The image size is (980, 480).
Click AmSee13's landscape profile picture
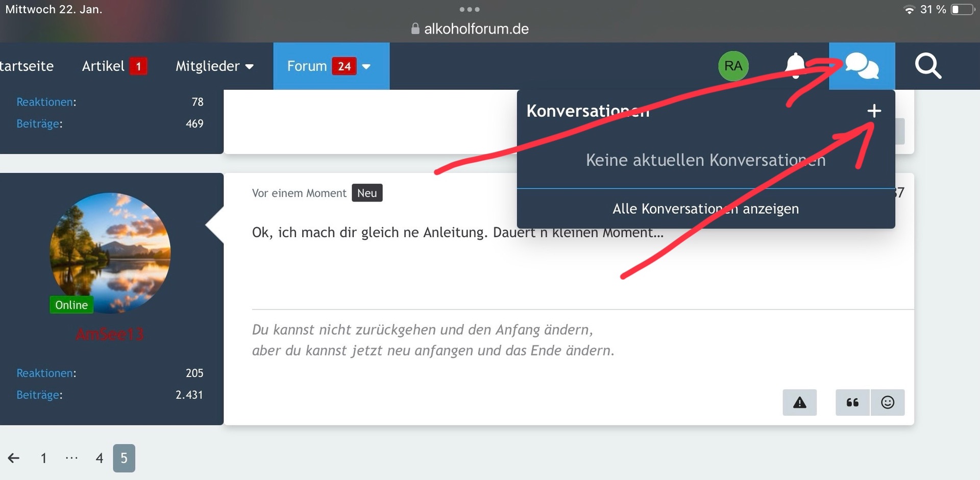click(110, 252)
